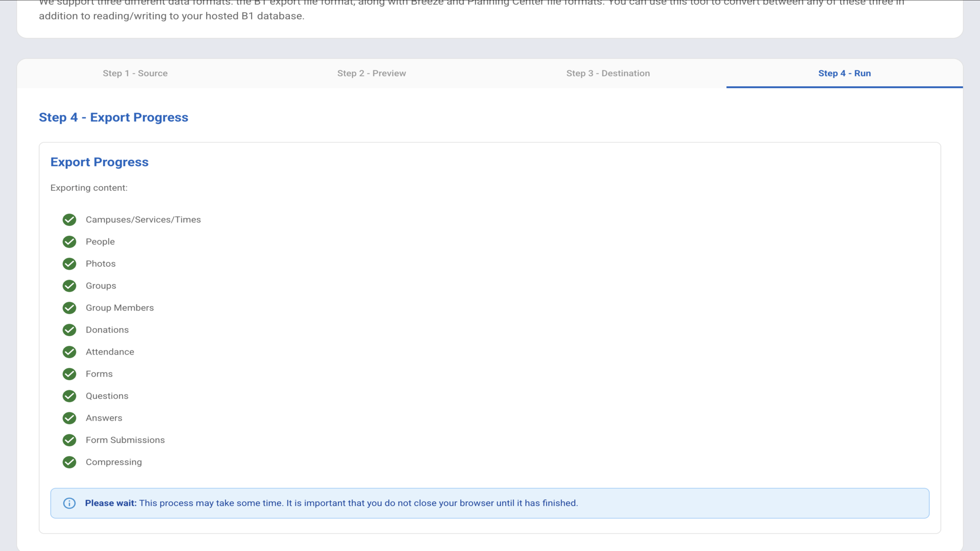Screen dimensions: 980x551
Task: Click the checkmark icon beside Attendance
Action: pyautogui.click(x=69, y=352)
